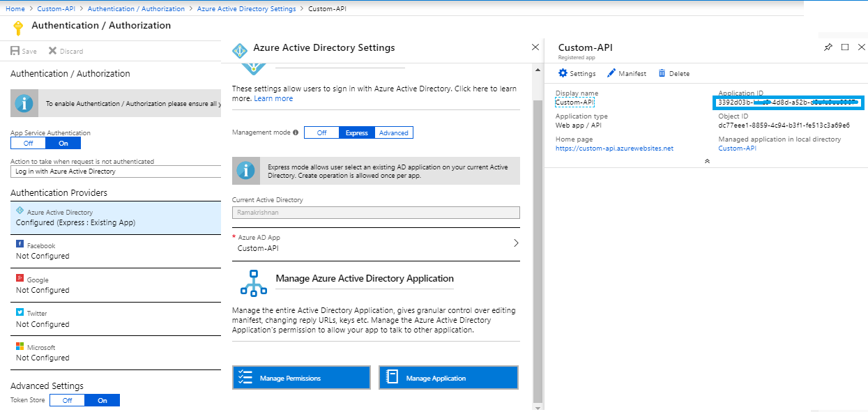Click the Manage Application button
Image resolution: width=868 pixels, height=412 pixels.
[449, 377]
